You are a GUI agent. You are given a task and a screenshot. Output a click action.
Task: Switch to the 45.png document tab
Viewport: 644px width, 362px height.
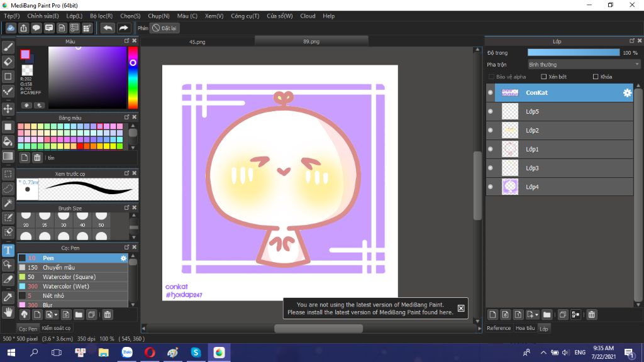[197, 42]
